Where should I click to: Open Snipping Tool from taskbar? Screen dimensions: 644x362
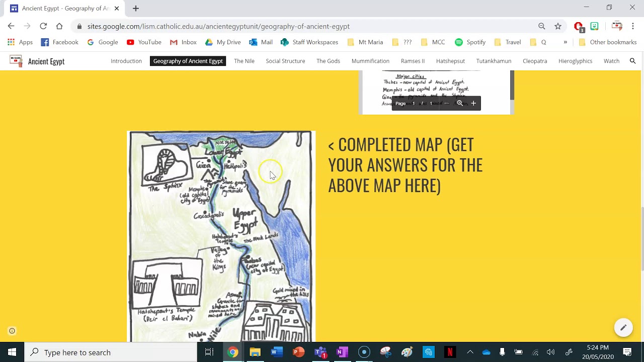pos(386,352)
